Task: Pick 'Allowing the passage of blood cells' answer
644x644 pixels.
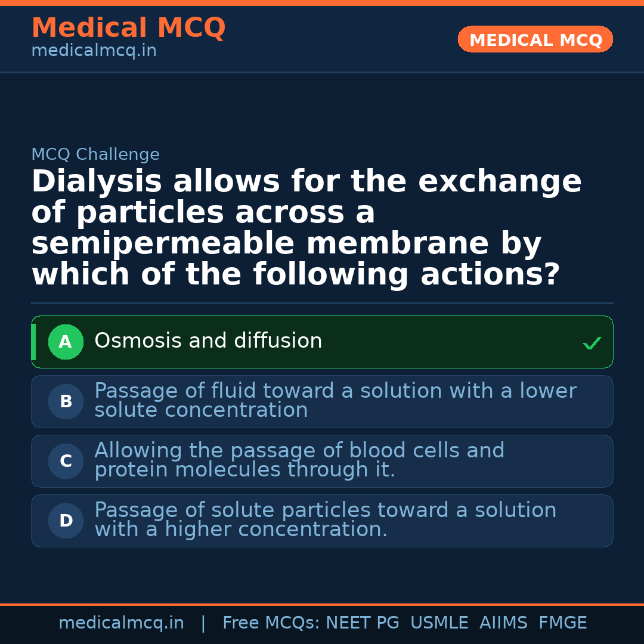Action: click(299, 460)
